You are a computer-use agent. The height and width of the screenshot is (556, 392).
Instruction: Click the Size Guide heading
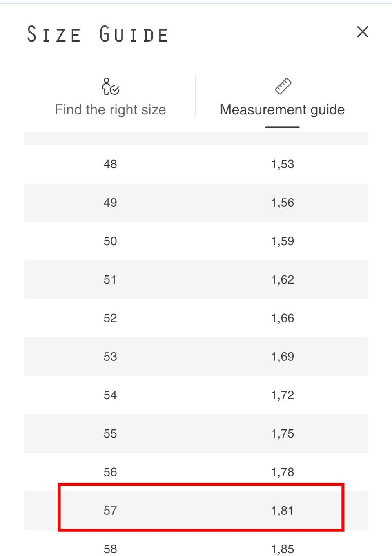(98, 34)
